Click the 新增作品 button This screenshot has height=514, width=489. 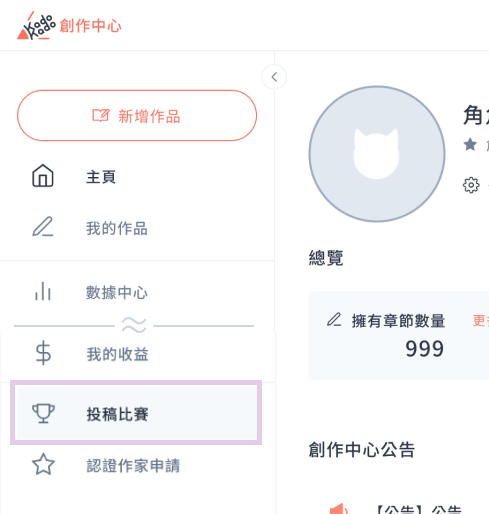(137, 115)
